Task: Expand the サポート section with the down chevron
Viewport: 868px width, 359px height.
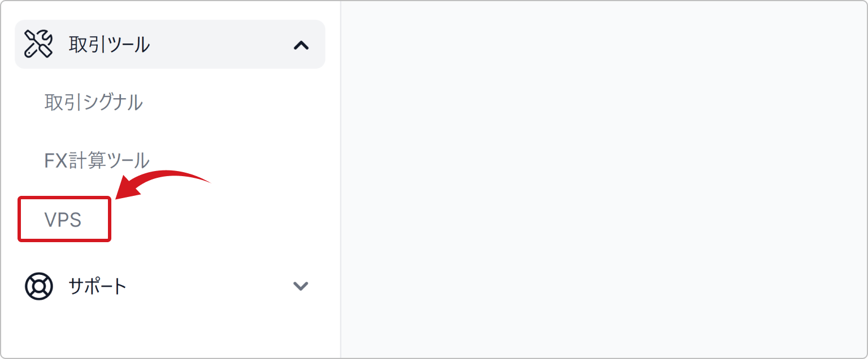Action: (301, 286)
